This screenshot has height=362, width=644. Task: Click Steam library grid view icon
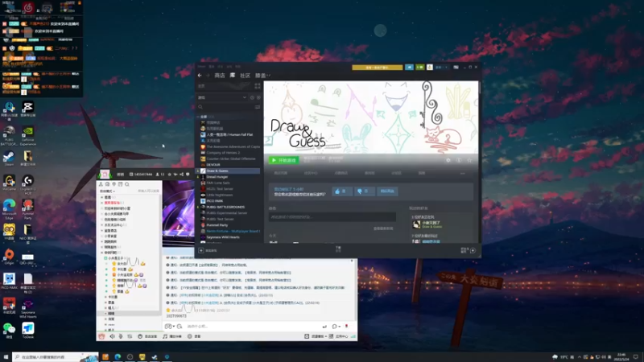tap(258, 86)
